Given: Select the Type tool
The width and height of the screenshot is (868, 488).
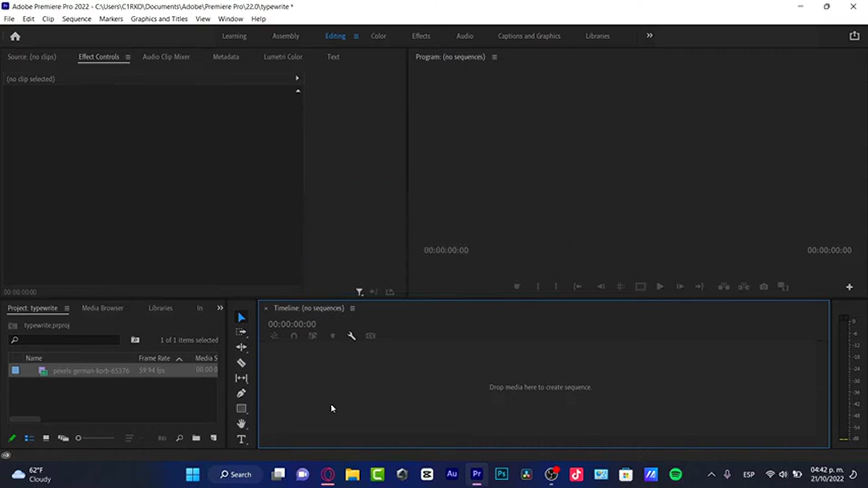Looking at the screenshot, I should (241, 439).
